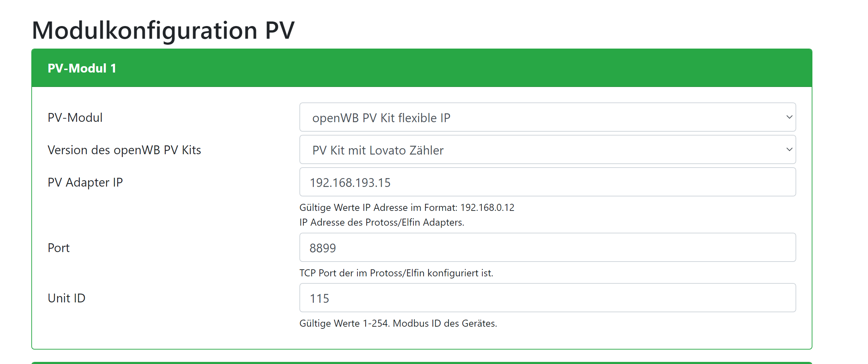Click the TCP Port hint below Port field
This screenshot has width=868, height=364.
pyautogui.click(x=396, y=273)
